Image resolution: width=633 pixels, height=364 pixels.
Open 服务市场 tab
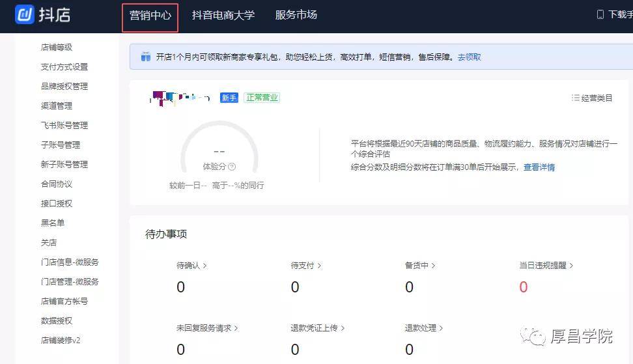coord(296,15)
